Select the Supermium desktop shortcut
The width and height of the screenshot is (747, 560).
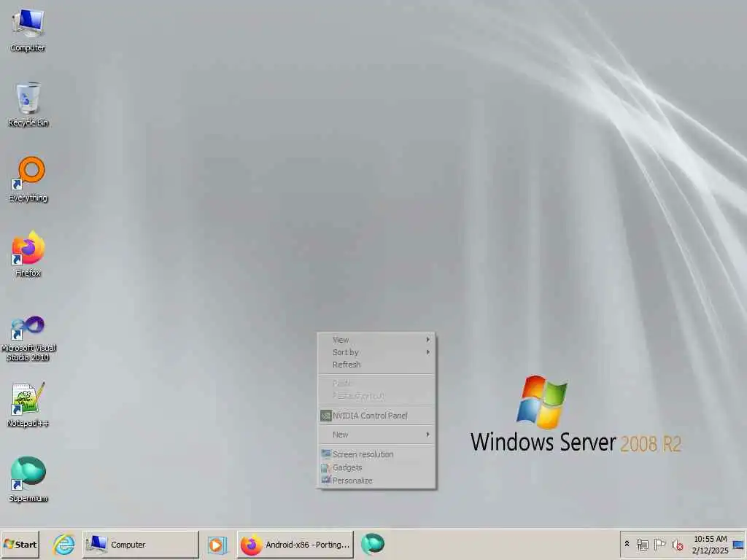pos(28,480)
